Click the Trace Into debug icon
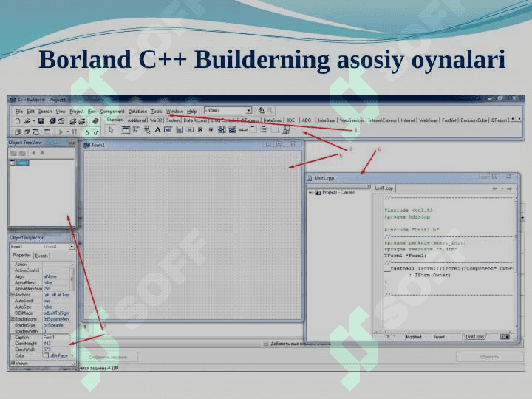Image resolution: width=532 pixels, height=399 pixels. (87, 132)
